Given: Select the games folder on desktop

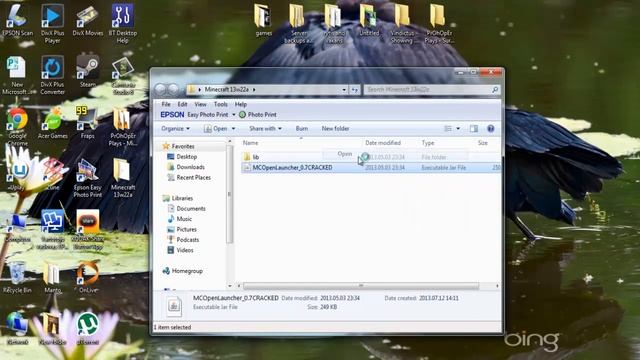Looking at the screenshot, I should (x=263, y=20).
